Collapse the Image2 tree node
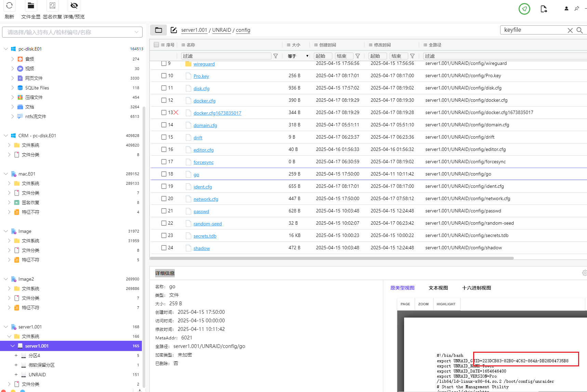 [6, 279]
